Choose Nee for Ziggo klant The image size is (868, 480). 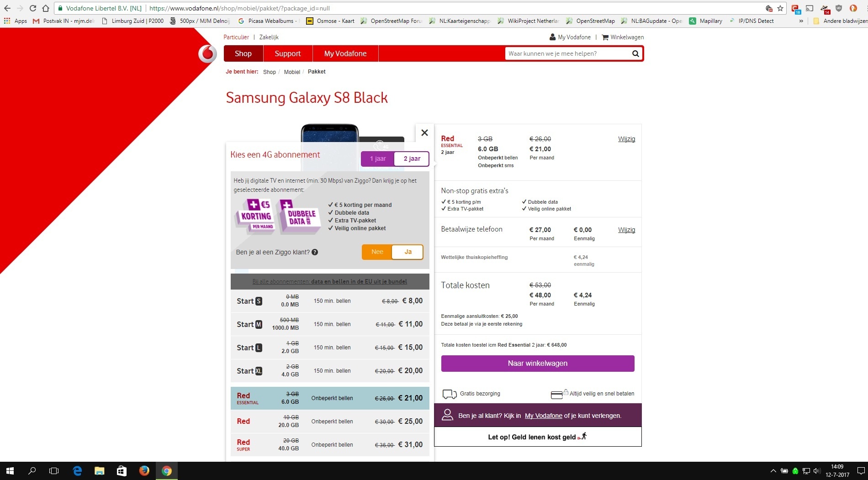377,252
